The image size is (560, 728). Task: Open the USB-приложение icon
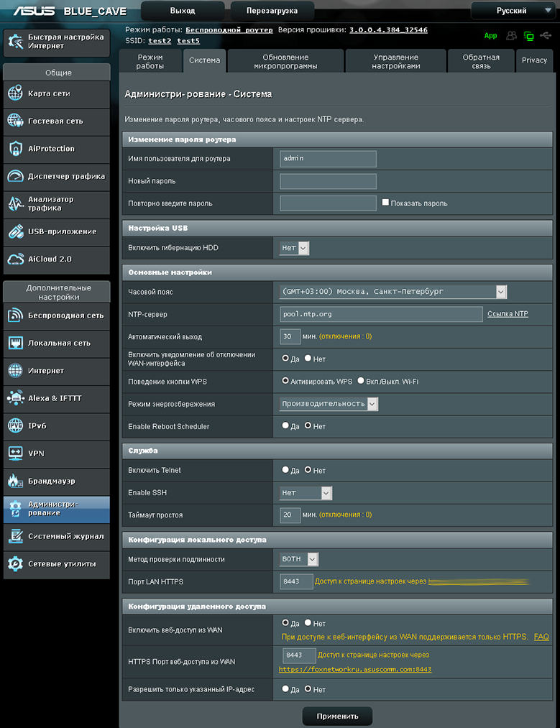15,231
